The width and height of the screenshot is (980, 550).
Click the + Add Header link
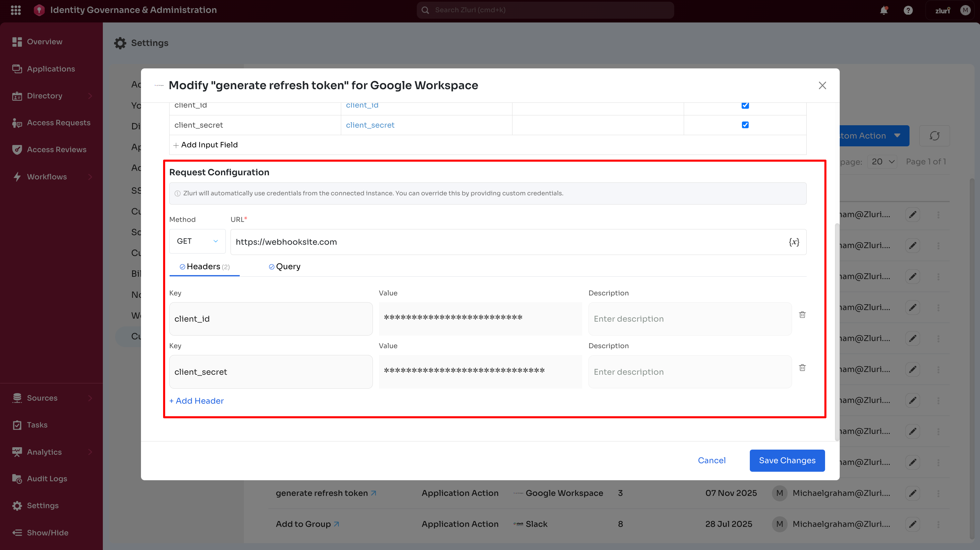tap(196, 401)
